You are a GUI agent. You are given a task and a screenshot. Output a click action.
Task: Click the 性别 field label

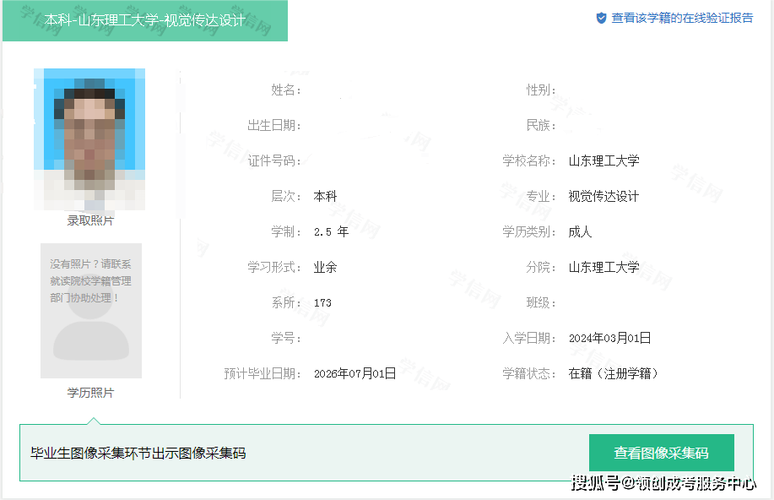541,90
